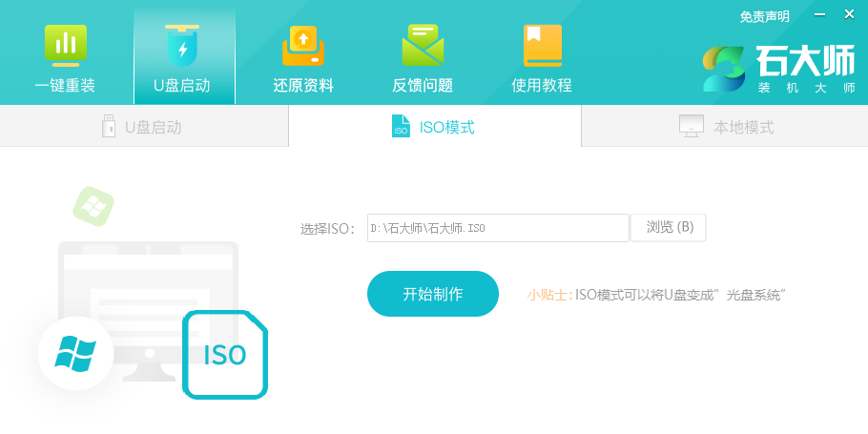
Task: Click the USB drive icon in U盘启动 tab
Action: 109,126
